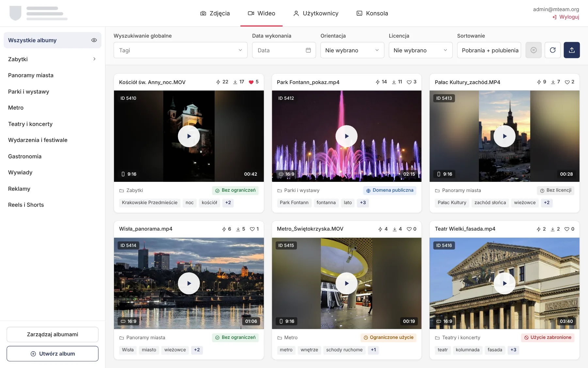Toggle eye visibility on Wszystkie albumy

94,40
